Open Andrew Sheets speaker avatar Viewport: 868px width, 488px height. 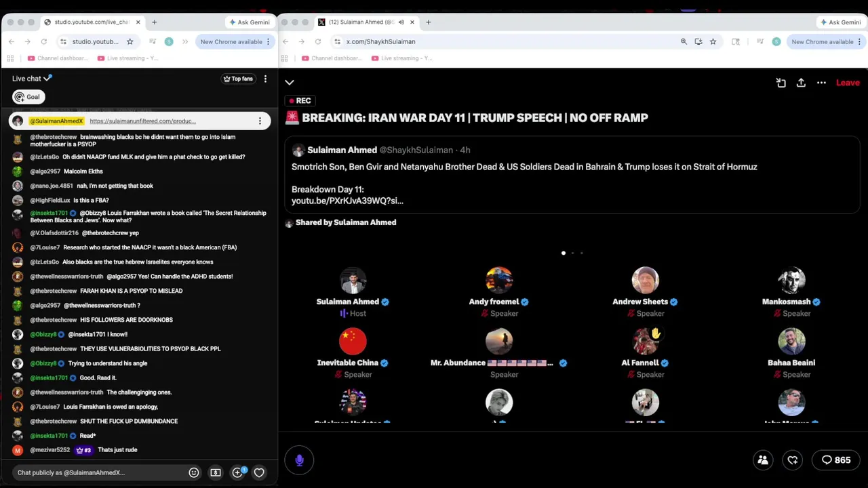point(646,281)
